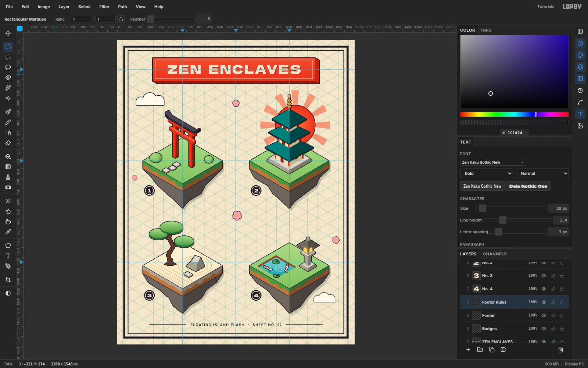Select the Paintbrush tool
The height and width of the screenshot is (368, 588).
pos(8,112)
